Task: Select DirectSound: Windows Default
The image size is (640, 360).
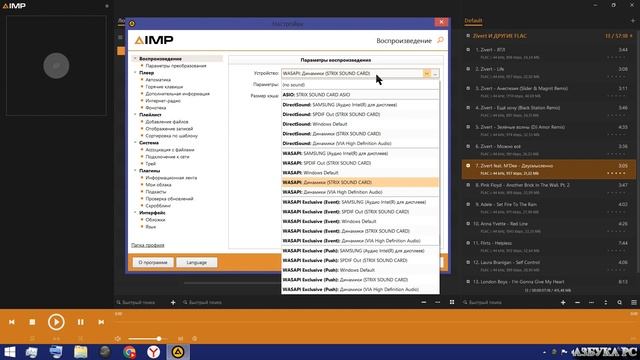Action: 360,124
